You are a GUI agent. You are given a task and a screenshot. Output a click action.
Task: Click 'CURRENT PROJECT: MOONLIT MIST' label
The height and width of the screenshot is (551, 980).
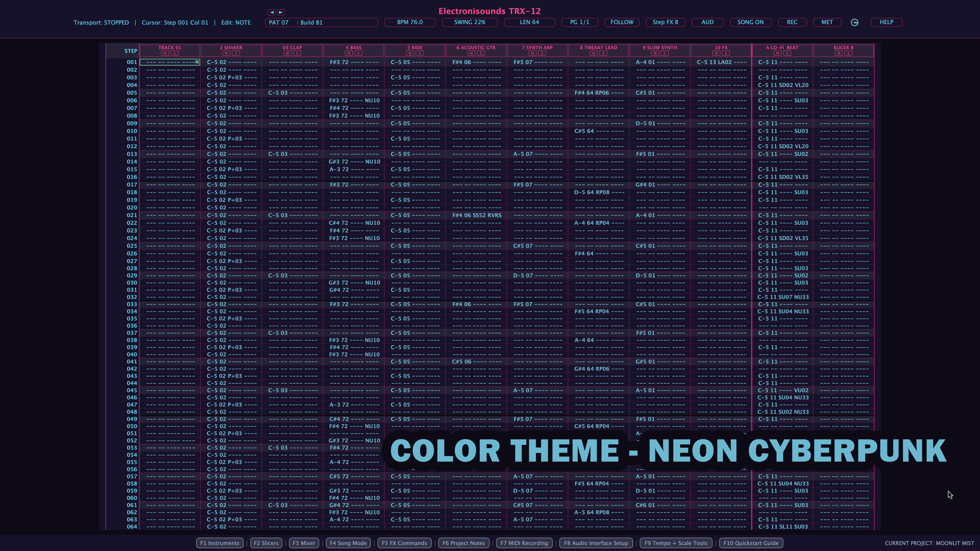pos(929,543)
